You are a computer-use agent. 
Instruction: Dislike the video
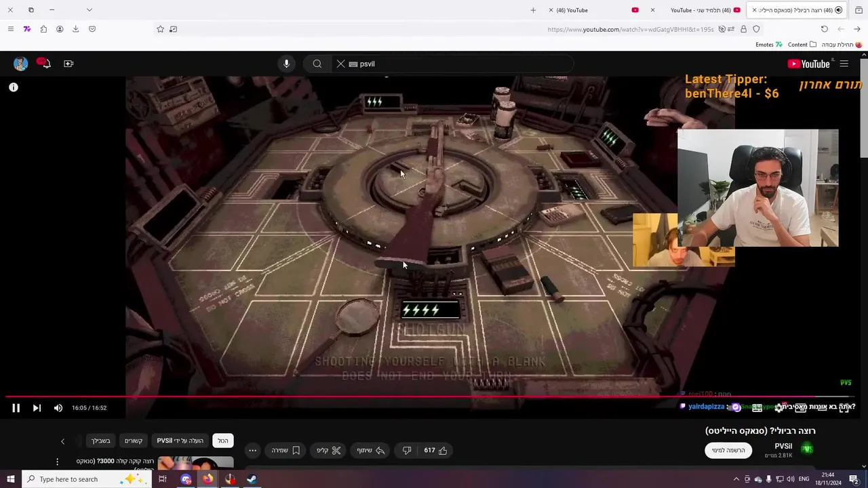(407, 450)
